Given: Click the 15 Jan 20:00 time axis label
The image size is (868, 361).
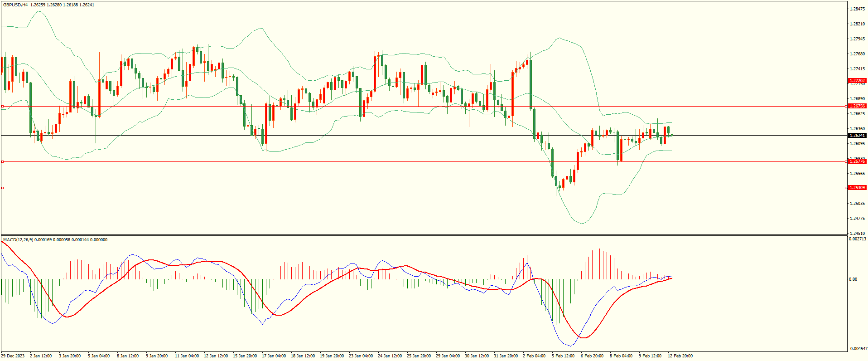Looking at the screenshot, I should coord(245,356).
